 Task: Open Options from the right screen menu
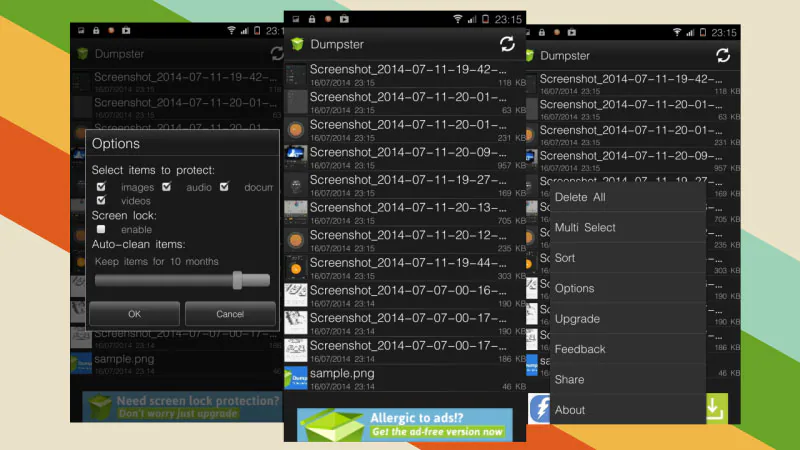tap(628, 288)
